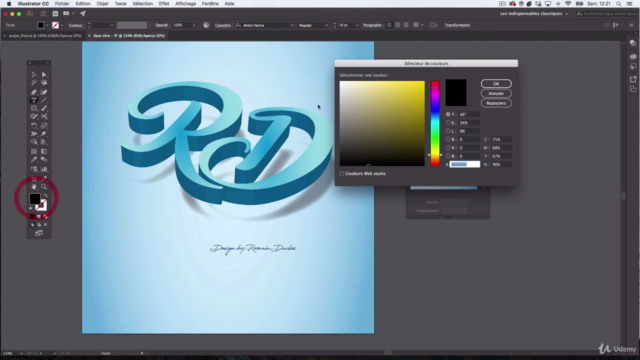Enable Couleurs Web seules checkbox
Screen dimensions: 640x360
point(342,173)
